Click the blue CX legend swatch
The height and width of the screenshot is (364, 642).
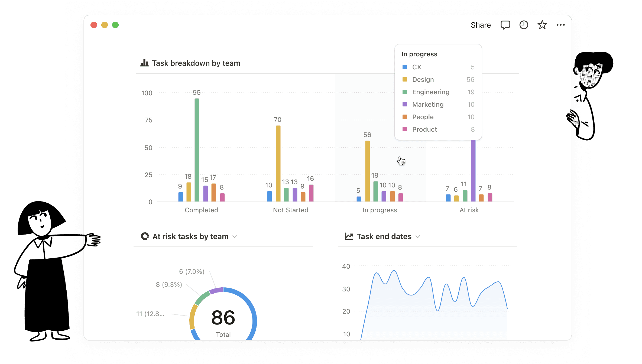[x=405, y=67]
